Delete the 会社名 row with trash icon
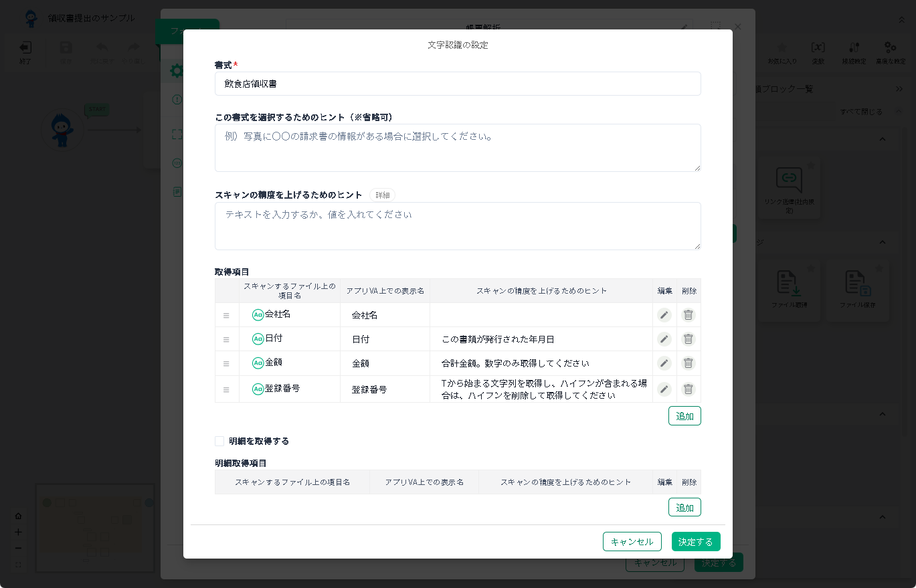This screenshot has width=916, height=588. (688, 315)
